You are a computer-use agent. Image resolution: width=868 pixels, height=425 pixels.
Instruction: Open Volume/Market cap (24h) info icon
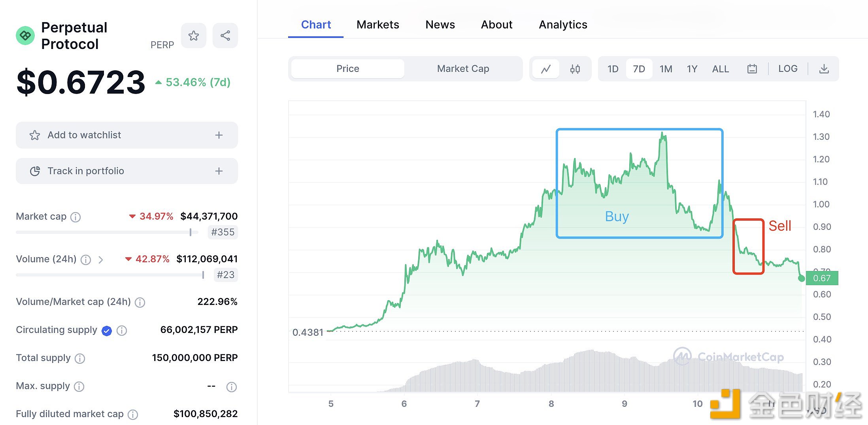coord(140,302)
